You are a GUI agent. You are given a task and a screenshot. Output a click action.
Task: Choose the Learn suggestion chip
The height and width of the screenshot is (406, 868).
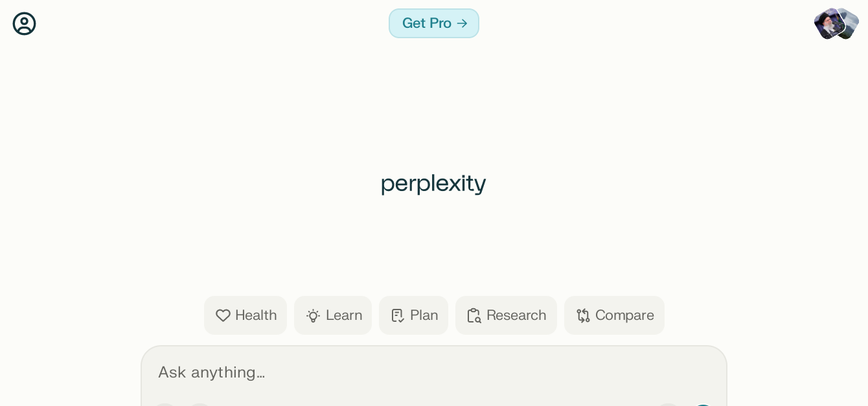pyautogui.click(x=333, y=315)
